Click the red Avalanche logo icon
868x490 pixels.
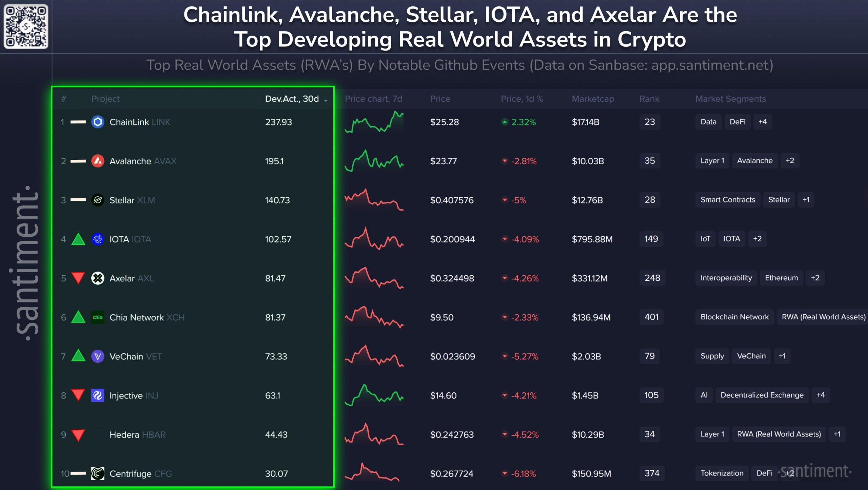point(98,161)
